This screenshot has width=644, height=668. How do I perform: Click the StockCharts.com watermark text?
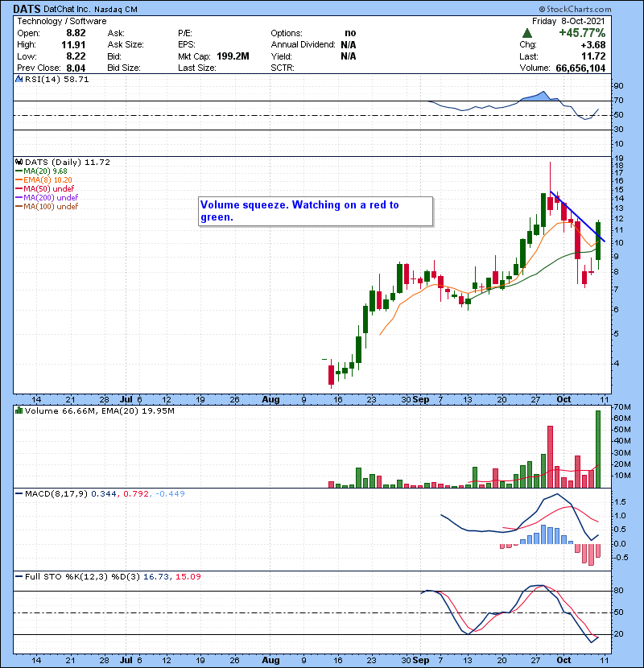click(x=576, y=9)
